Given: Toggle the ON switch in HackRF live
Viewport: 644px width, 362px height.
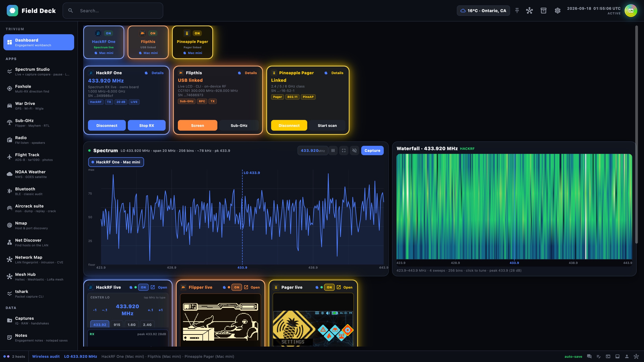Looking at the screenshot, I should (143, 287).
